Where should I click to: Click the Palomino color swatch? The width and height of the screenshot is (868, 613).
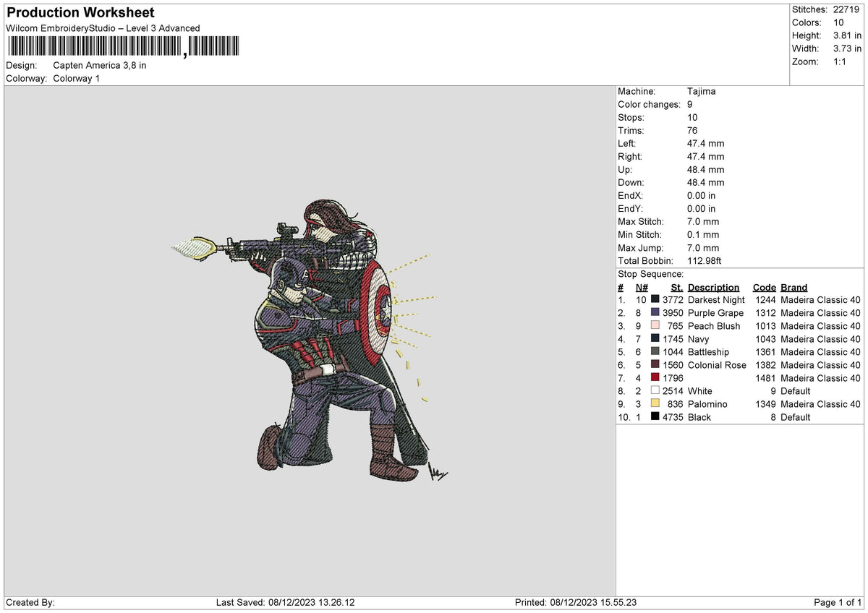pos(655,403)
